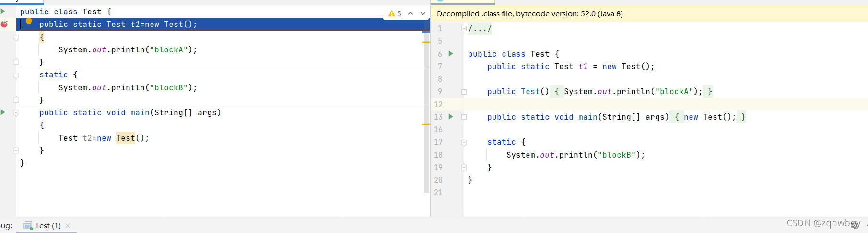Click "blockB" string in decompiled static block
The height and width of the screenshot is (233, 868).
pos(616,155)
